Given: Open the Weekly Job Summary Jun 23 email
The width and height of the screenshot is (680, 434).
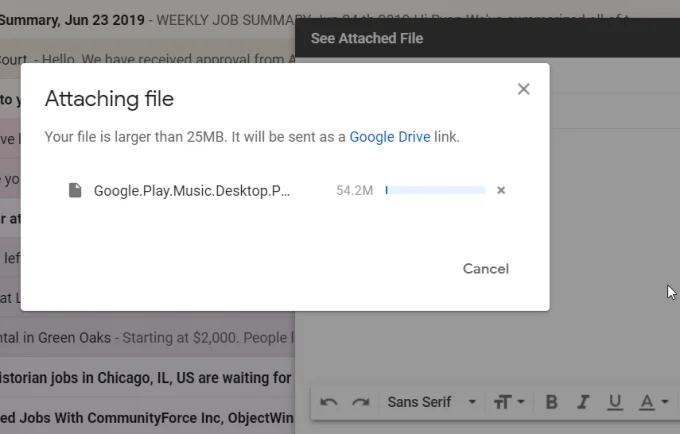Looking at the screenshot, I should click(147, 20).
